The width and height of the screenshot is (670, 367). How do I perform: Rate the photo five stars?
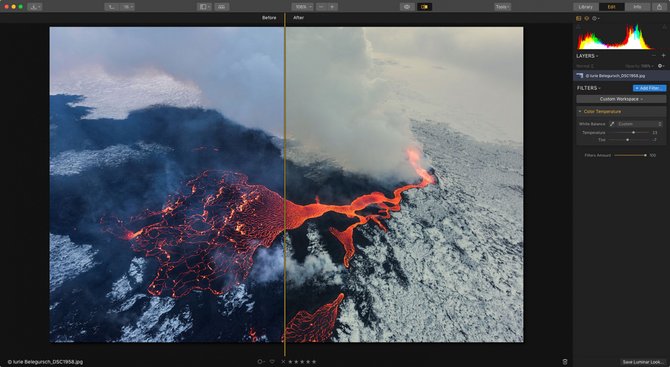(314, 361)
